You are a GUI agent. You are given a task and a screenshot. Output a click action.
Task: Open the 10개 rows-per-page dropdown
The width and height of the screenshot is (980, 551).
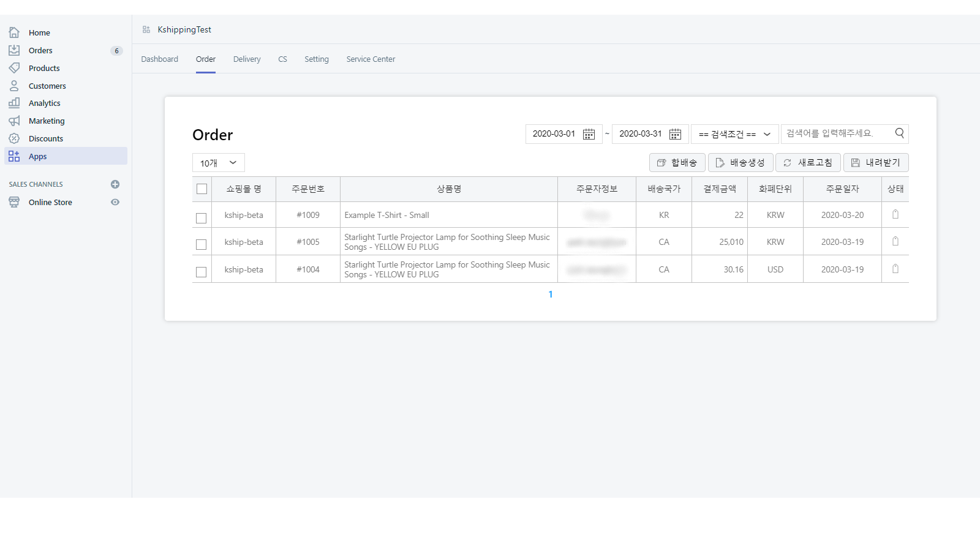click(x=219, y=163)
